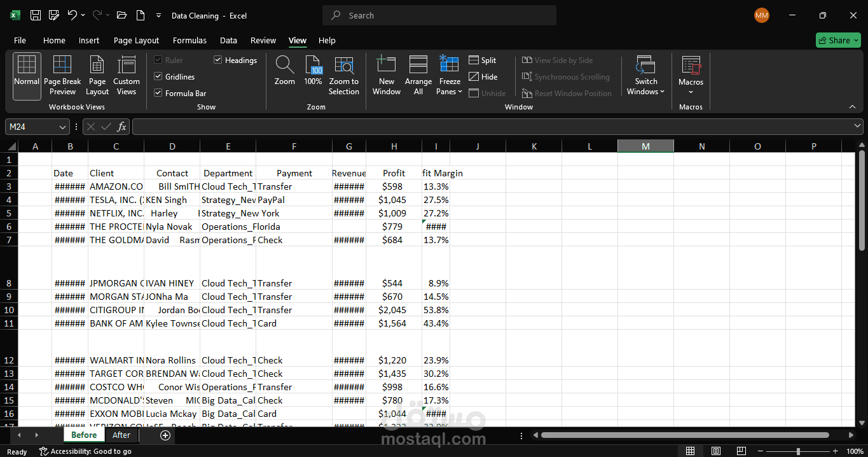Switch to the After sheet
Screen dimensions: 868x457
pyautogui.click(x=121, y=435)
